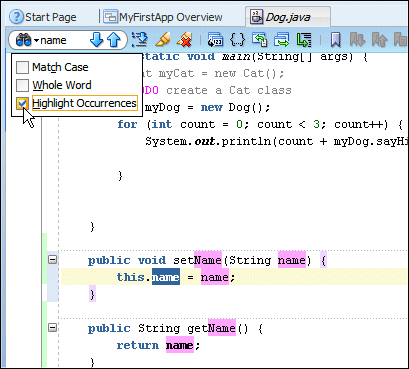Click the "myDog" variable in declaration line
The image size is (409, 369).
point(162,107)
